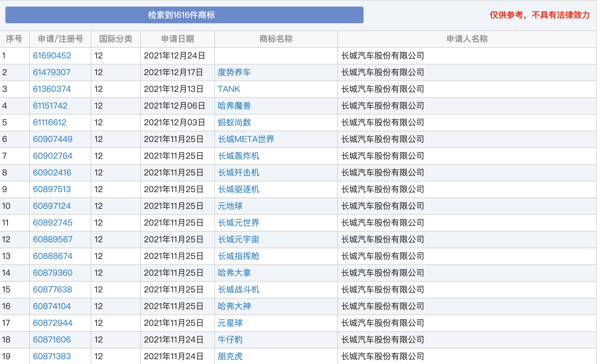The image size is (597, 364).
Task: Open the 蚂蚁尚数 trademark entry
Action: 234,122
